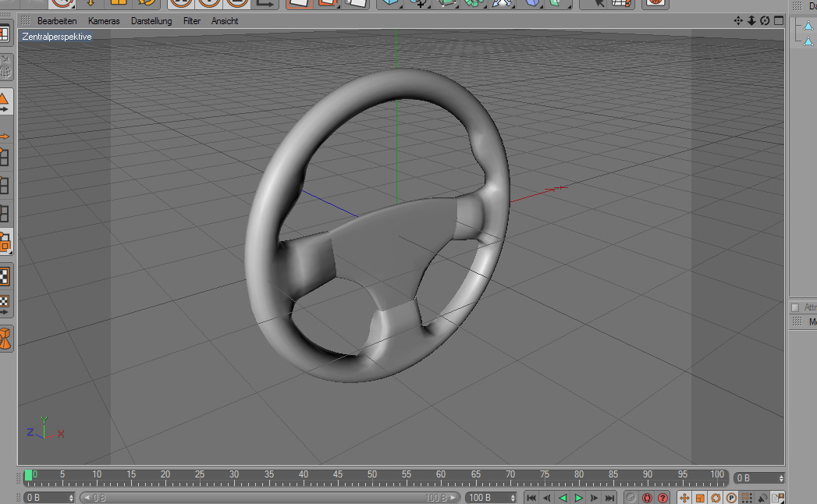Step to next frame
Screen dimensions: 817x504
(594, 498)
